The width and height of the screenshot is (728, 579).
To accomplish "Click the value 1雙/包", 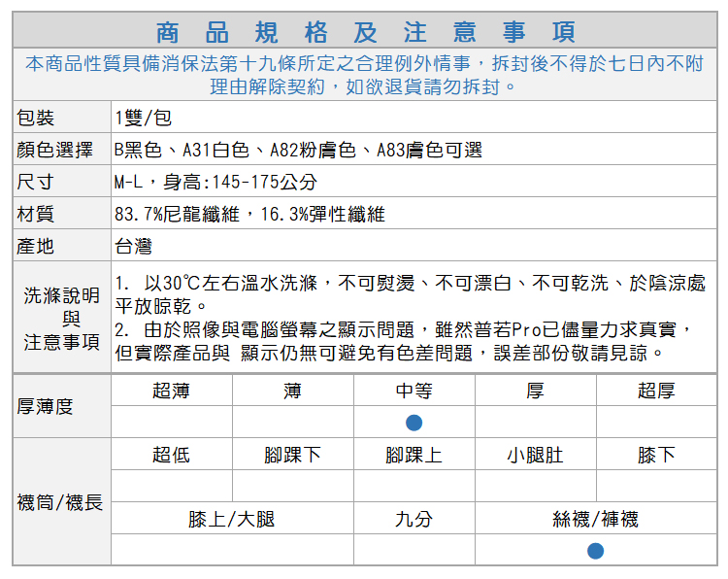I will click(x=143, y=118).
